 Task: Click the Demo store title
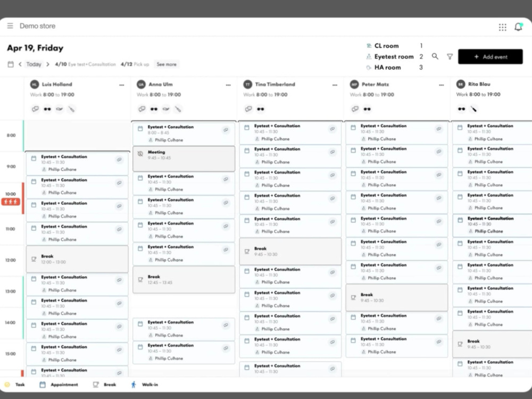[37, 26]
